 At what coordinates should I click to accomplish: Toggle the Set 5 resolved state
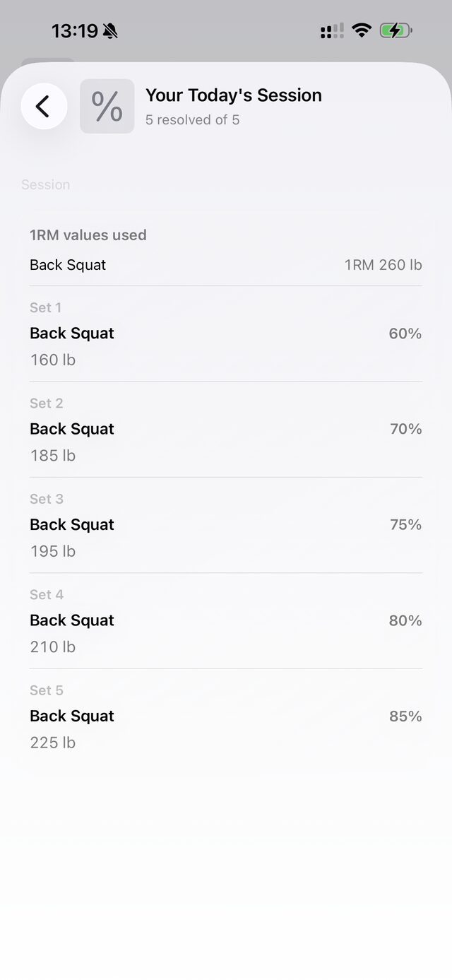coord(226,716)
